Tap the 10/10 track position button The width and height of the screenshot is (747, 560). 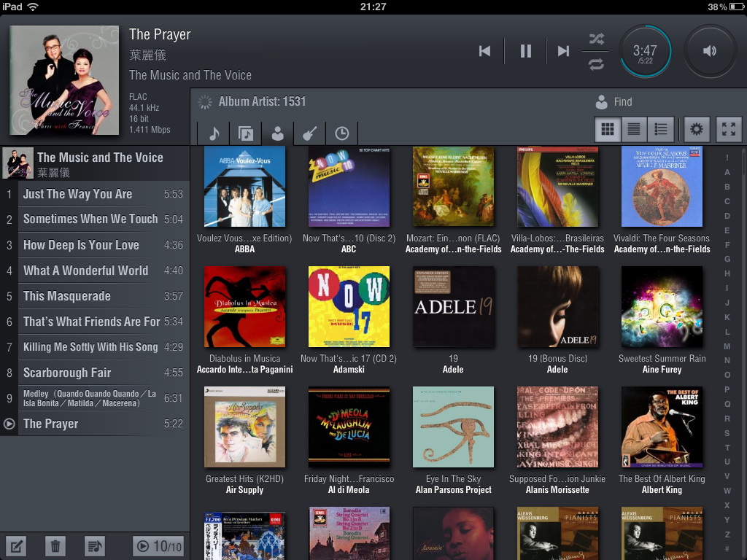[159, 545]
